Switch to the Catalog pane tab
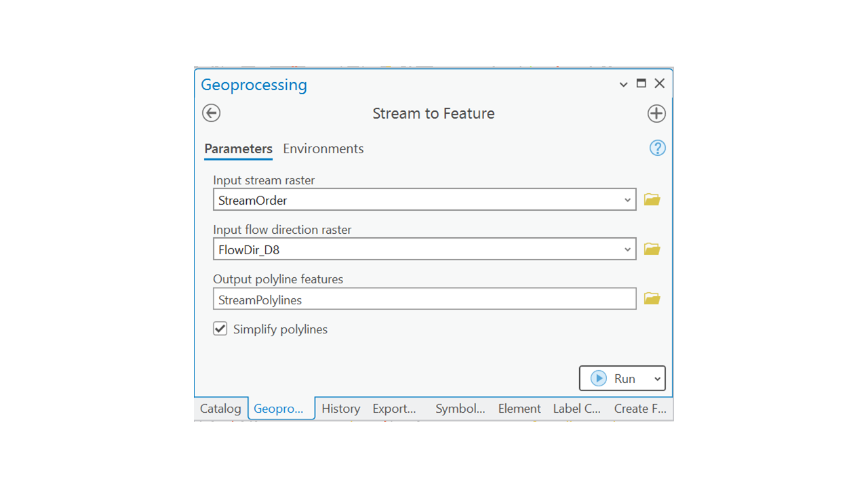Image resolution: width=868 pixels, height=488 pixels. 220,409
